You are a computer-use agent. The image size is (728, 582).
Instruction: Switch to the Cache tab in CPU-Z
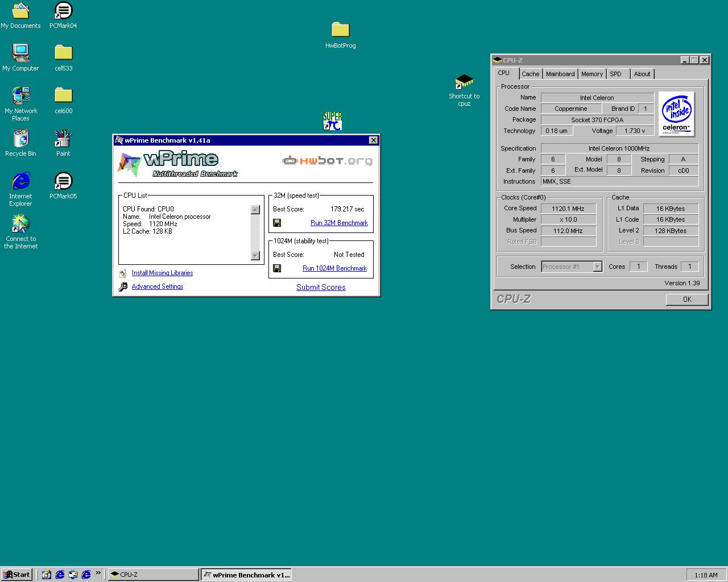click(530, 74)
